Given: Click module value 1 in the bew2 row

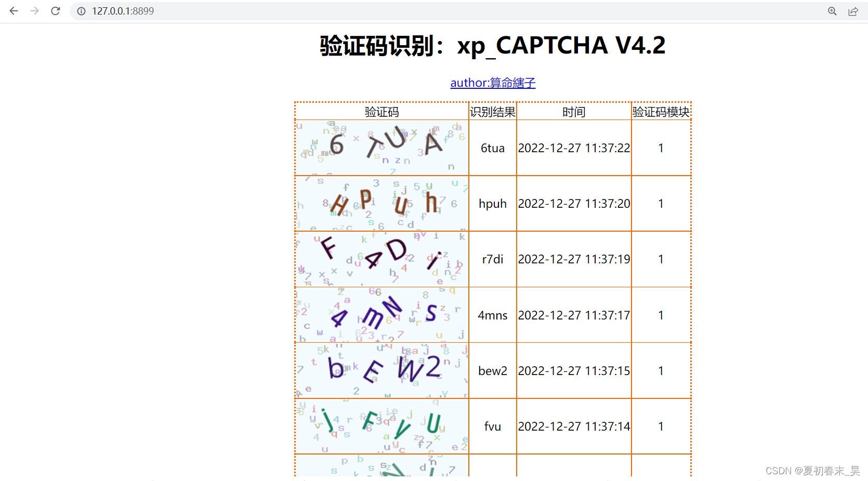Looking at the screenshot, I should click(661, 371).
